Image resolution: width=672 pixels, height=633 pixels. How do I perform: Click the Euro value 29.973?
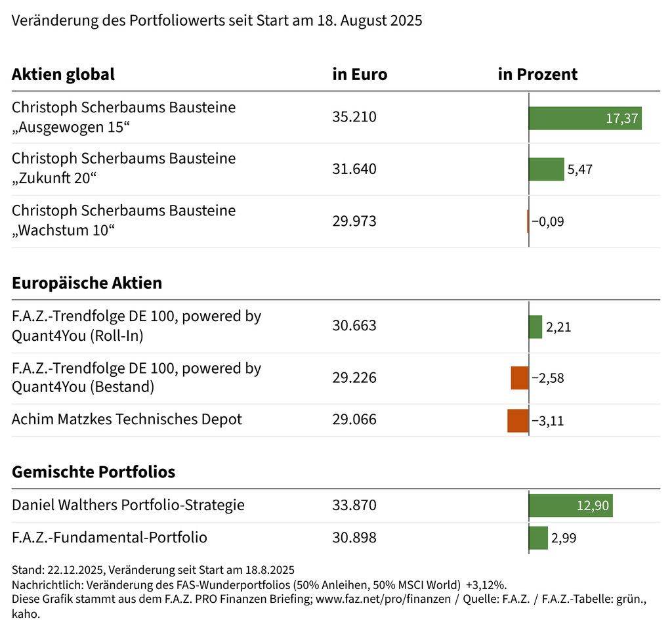tap(354, 221)
